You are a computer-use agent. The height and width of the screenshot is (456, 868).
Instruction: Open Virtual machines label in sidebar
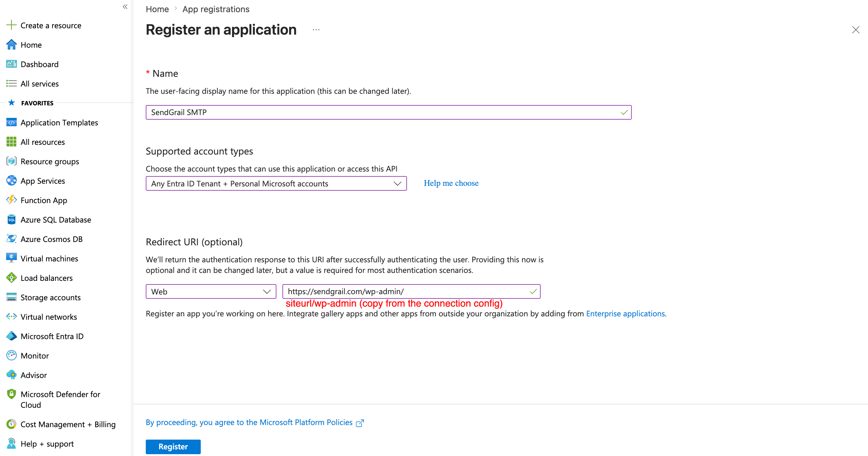coord(49,258)
